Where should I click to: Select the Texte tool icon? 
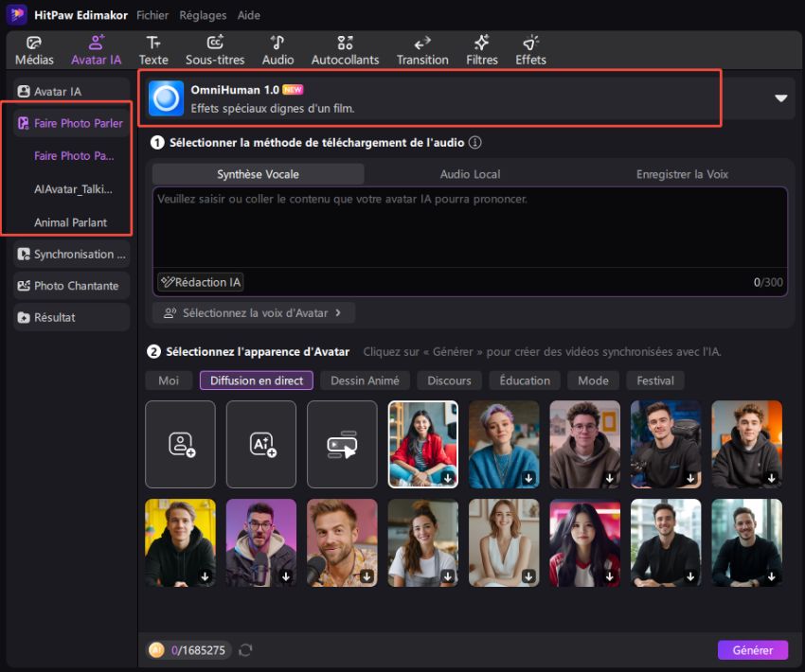152,43
